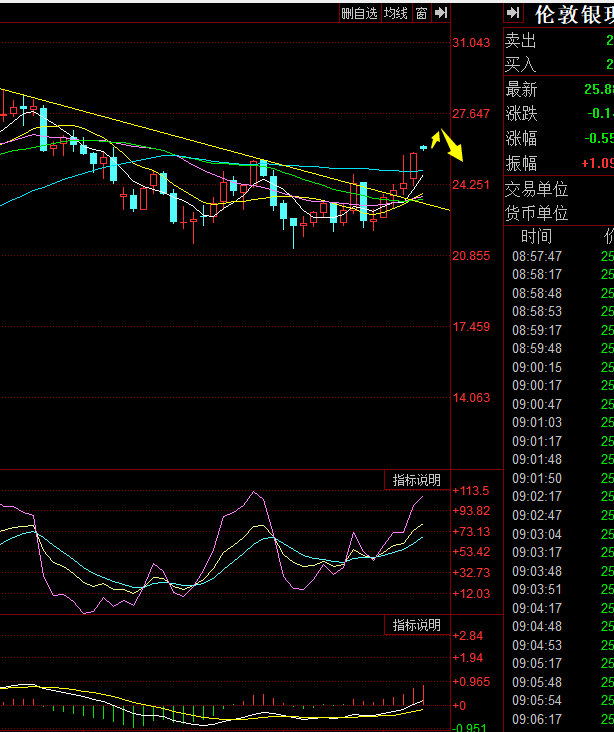Image resolution: width=614 pixels, height=732 pixels.
Task: Open 指标说明 above the MACD indicator panel
Action: pos(416,625)
